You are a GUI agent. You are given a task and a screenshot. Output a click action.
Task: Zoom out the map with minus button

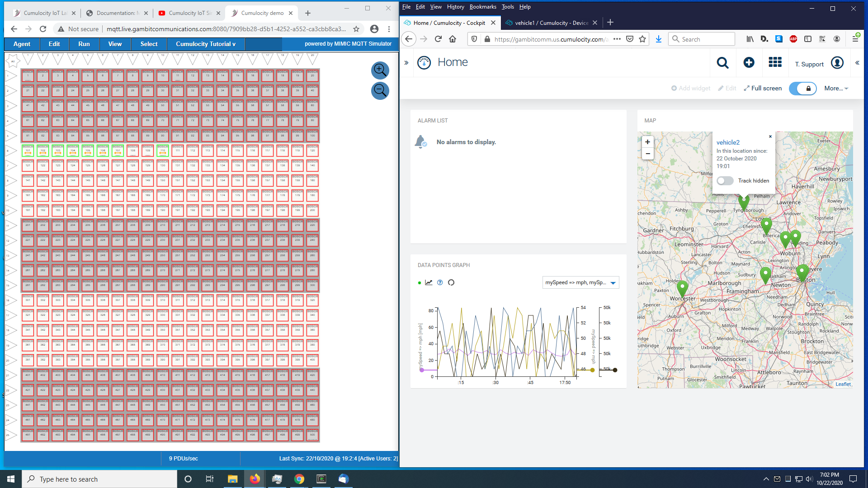click(647, 154)
